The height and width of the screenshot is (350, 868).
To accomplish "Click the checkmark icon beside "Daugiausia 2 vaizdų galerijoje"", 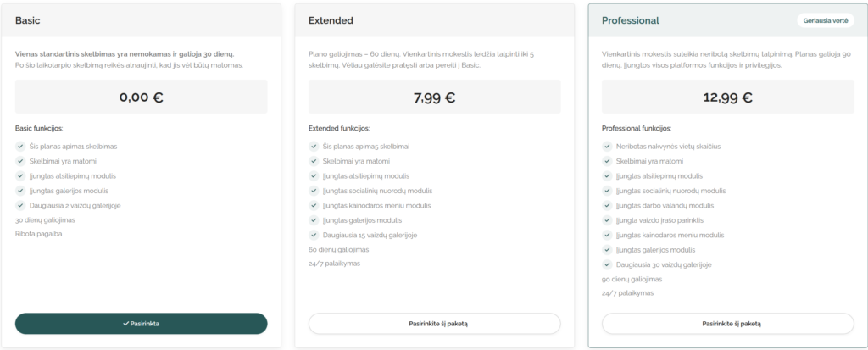I will coord(20,205).
